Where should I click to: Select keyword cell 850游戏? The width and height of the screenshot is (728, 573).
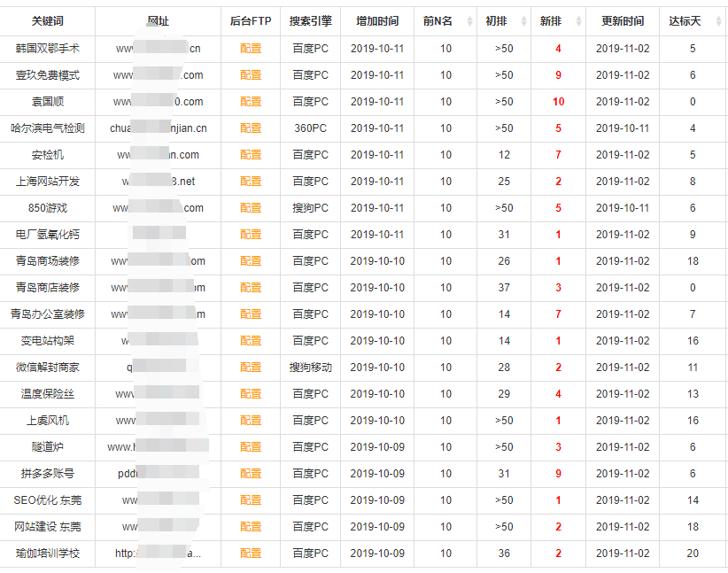point(47,207)
